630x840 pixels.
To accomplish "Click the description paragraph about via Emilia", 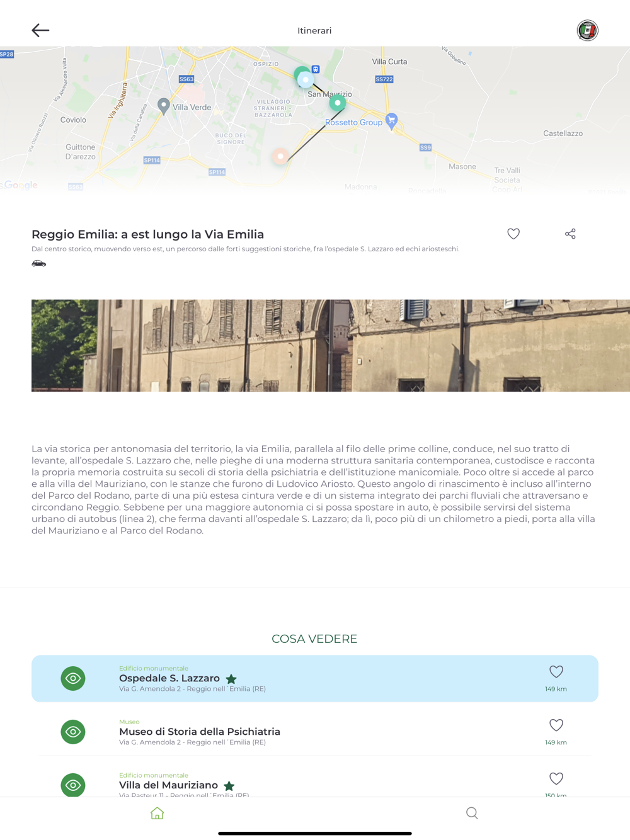I will click(x=314, y=490).
